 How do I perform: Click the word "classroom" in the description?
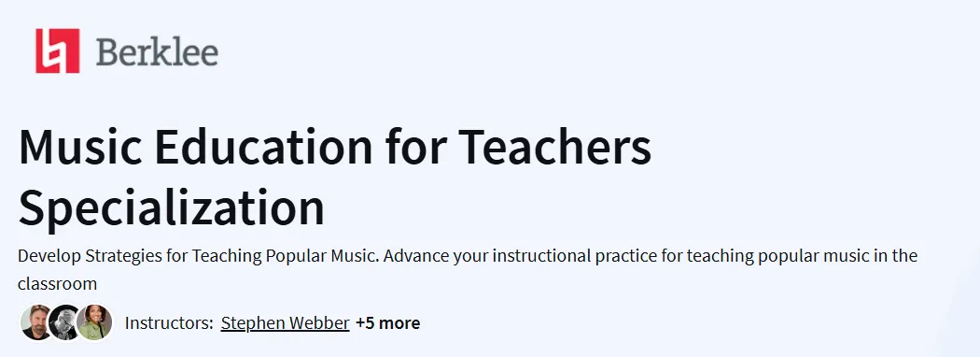pos(58,284)
